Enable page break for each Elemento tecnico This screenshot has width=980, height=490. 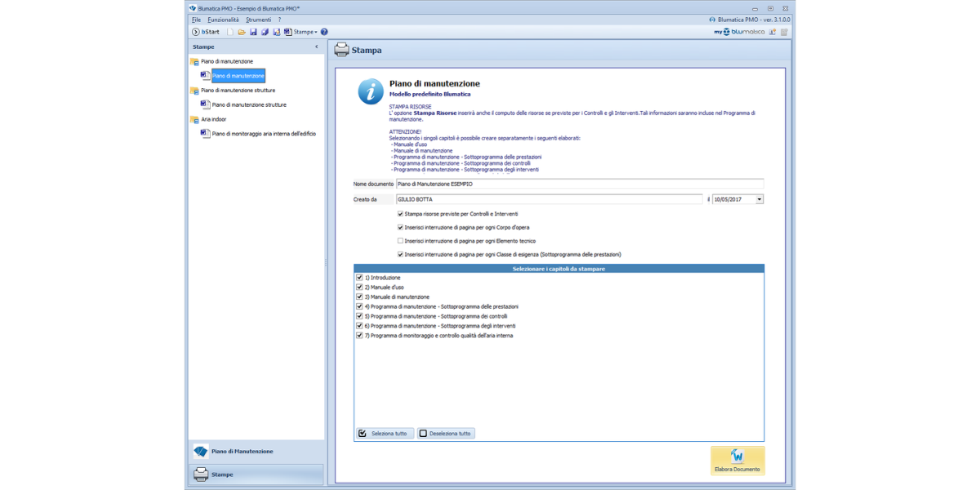click(x=400, y=241)
